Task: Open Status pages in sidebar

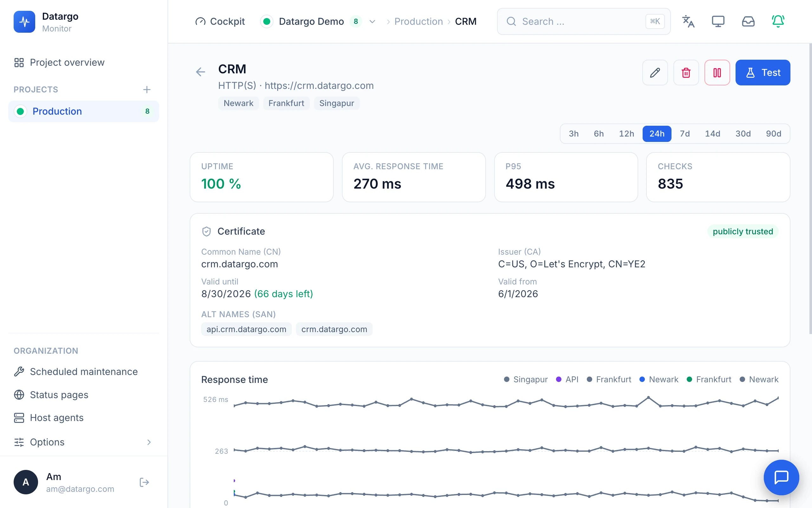Action: (x=51, y=395)
